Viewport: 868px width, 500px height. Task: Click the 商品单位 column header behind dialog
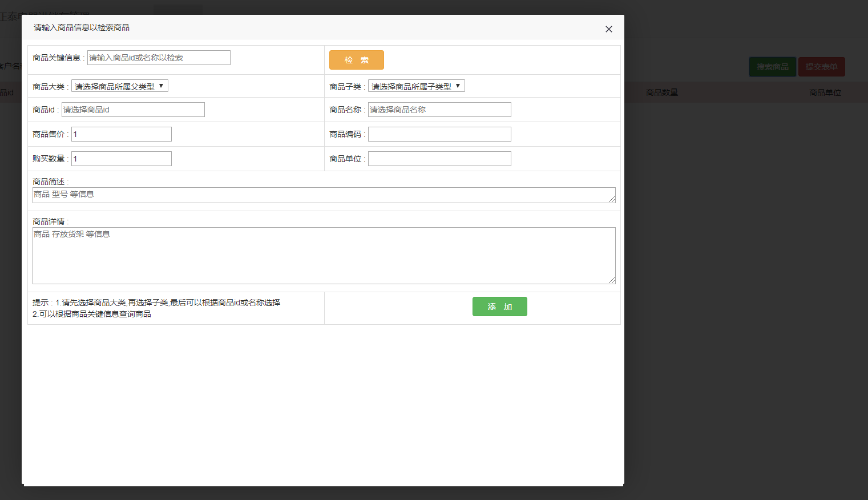point(825,92)
